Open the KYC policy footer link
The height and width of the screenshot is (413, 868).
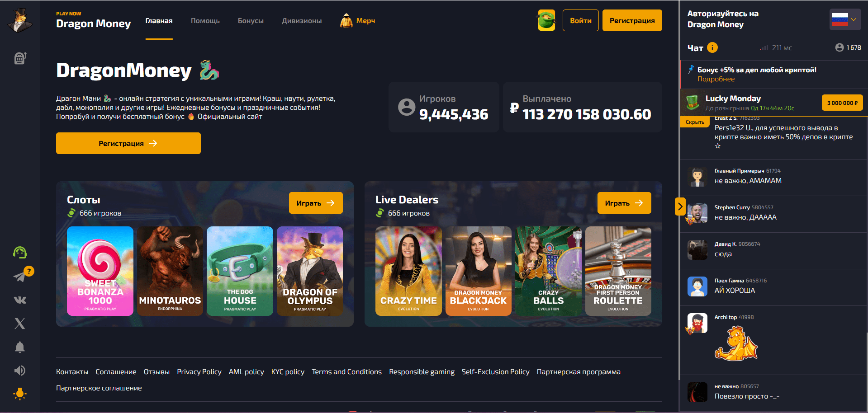(288, 371)
